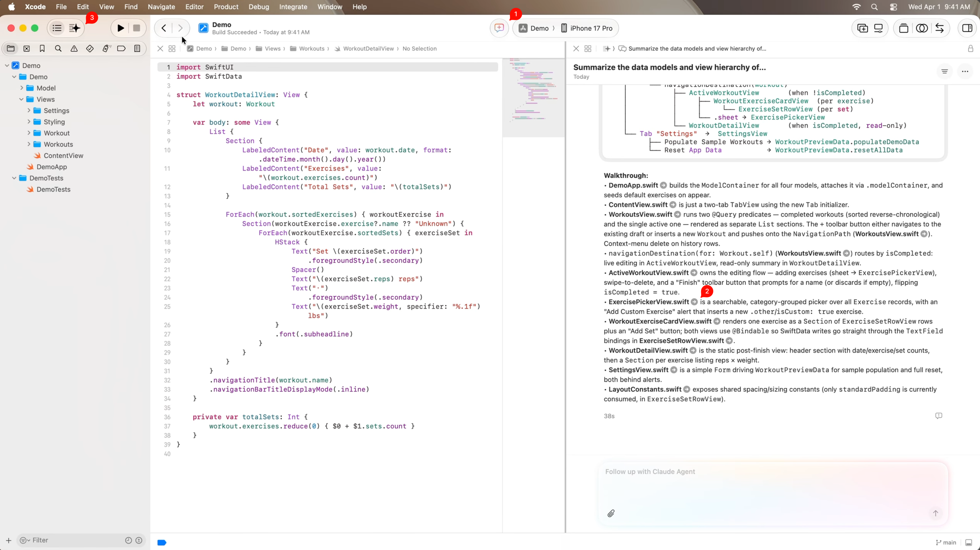Stop the running build

137,28
